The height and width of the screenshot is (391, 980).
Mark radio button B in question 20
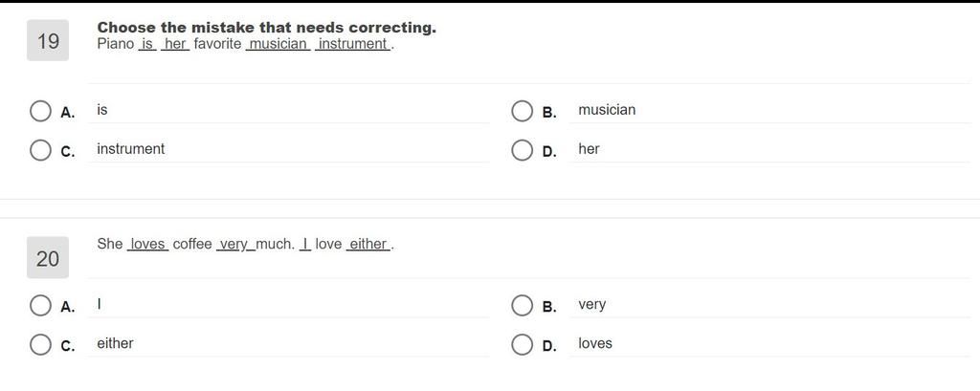click(522, 305)
